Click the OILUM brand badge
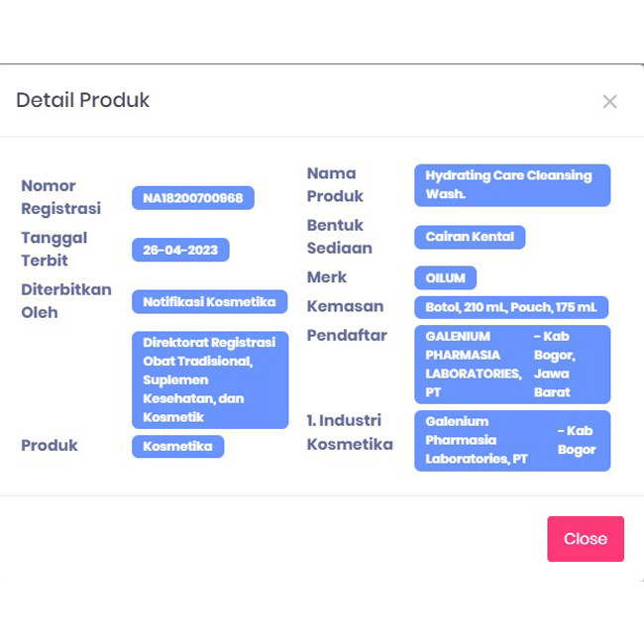This screenshot has height=644, width=644. pos(445,277)
